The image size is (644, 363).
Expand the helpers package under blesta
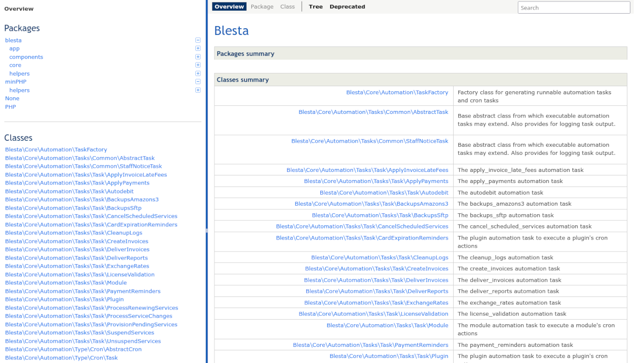pos(198,74)
